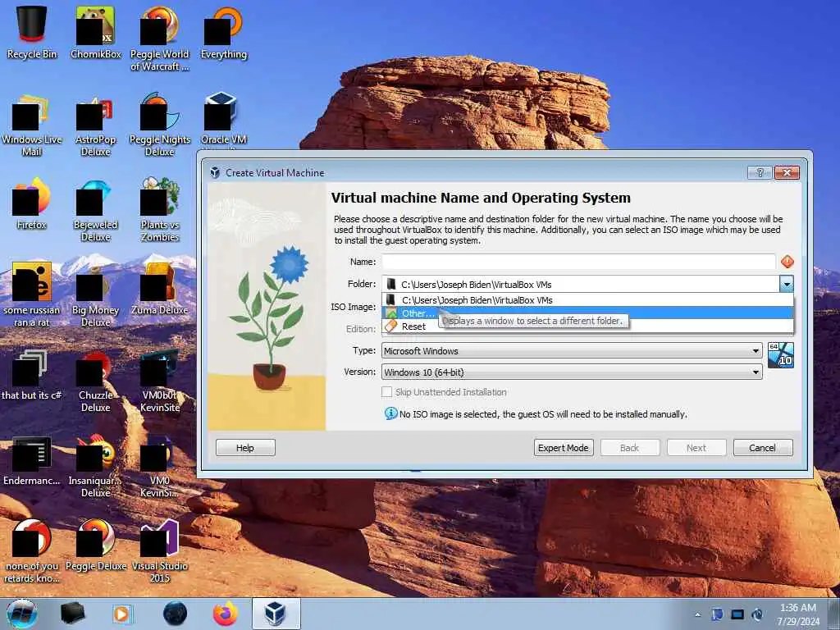Select the Insaniquarium Deluxe icon
The height and width of the screenshot is (630, 840).
click(95, 466)
